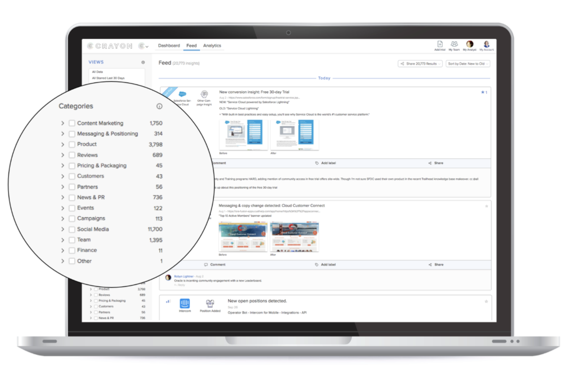The image size is (582, 392).
Task: Open After thumbnail of Cloud Customer Connect
Action: tap(294, 236)
